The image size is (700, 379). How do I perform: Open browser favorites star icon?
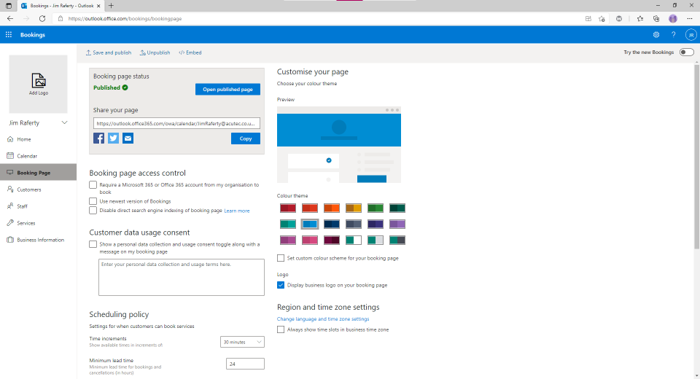[x=640, y=18]
